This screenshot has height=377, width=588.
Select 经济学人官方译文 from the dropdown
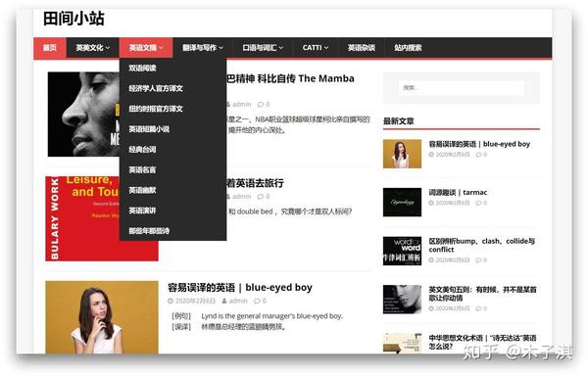point(172,88)
